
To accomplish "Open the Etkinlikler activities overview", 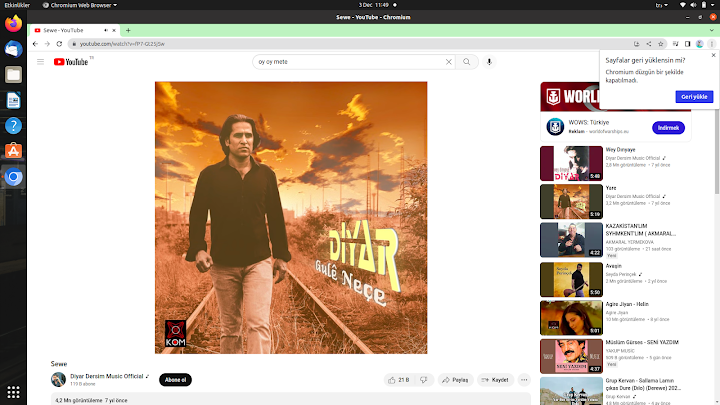I will tap(17, 5).
